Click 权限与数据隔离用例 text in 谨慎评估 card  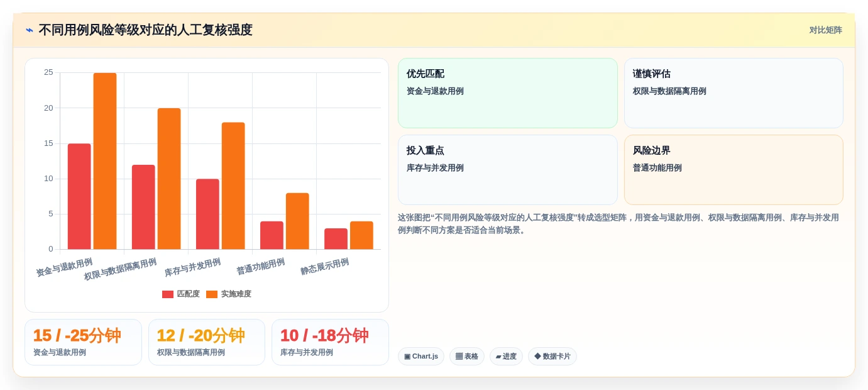pyautogui.click(x=669, y=91)
